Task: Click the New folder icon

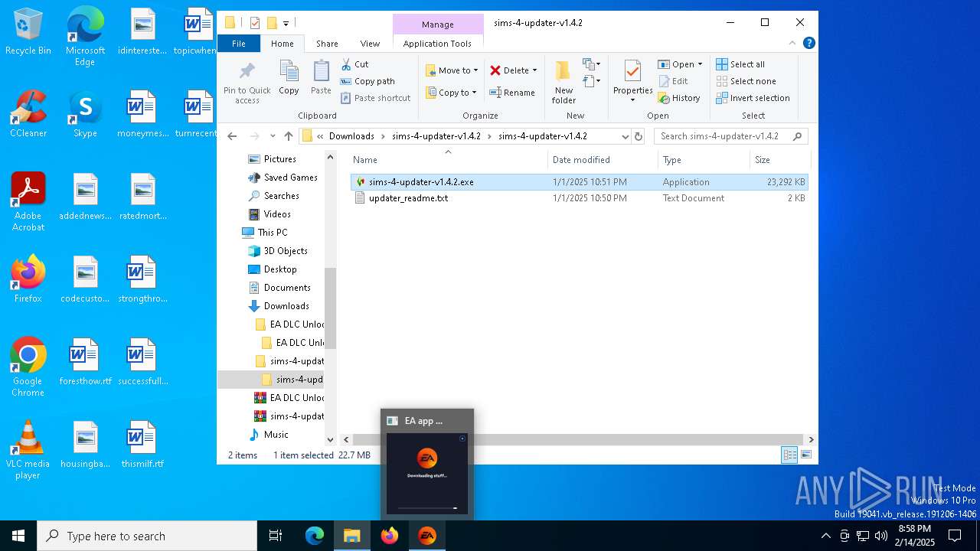Action: (563, 71)
